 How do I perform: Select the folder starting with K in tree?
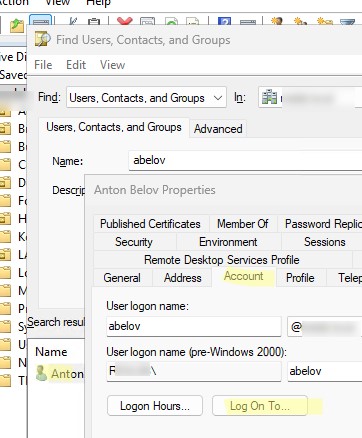click(13, 237)
